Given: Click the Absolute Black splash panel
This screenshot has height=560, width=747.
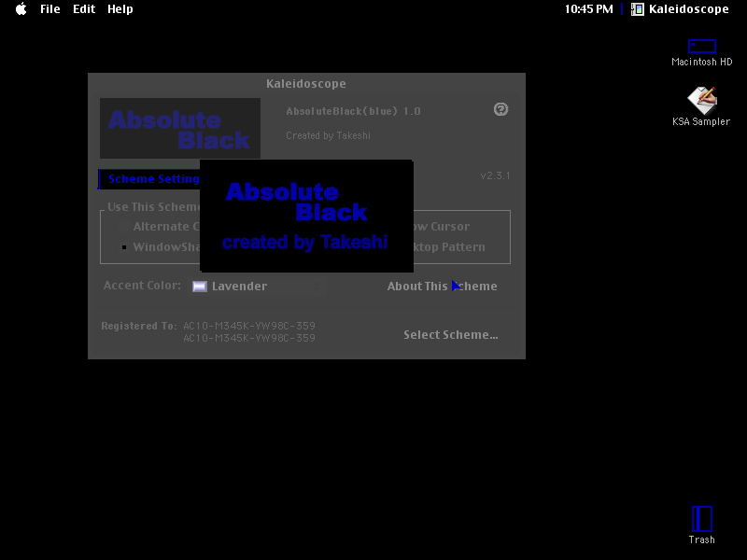Looking at the screenshot, I should tap(306, 217).
